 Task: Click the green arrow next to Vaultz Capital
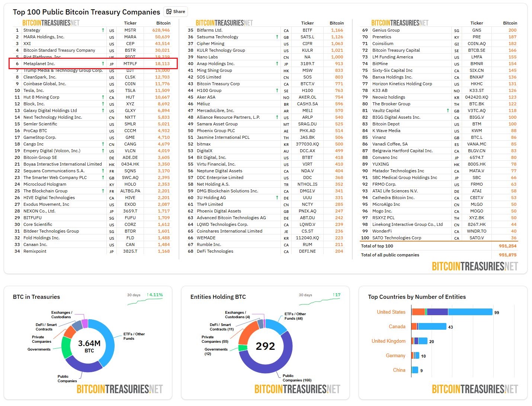pyautogui.click(x=448, y=111)
